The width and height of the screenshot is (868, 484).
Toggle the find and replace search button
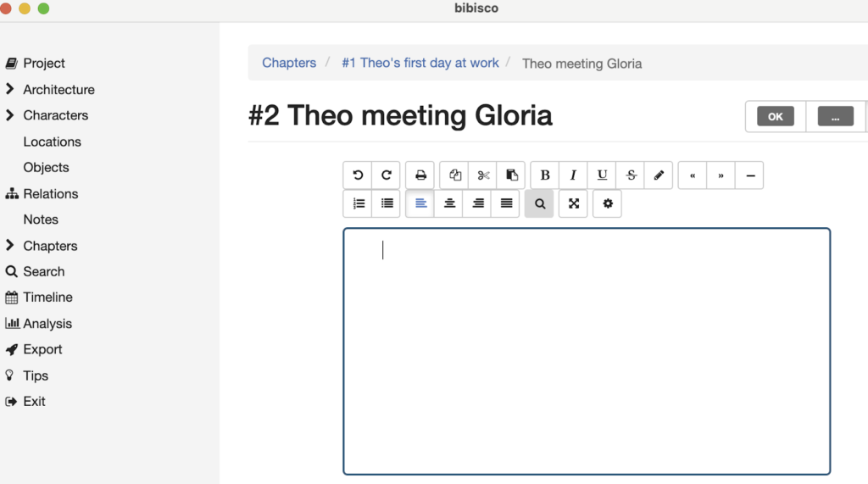tap(539, 203)
